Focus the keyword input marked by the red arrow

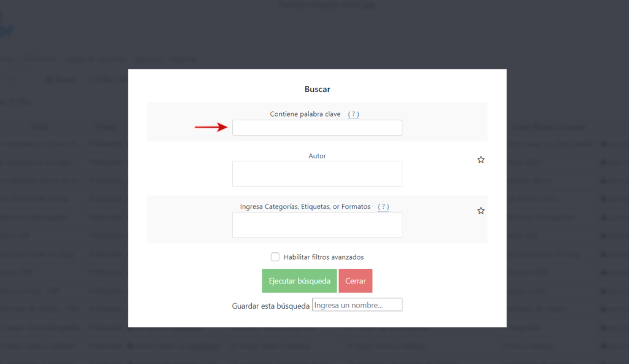pyautogui.click(x=317, y=128)
